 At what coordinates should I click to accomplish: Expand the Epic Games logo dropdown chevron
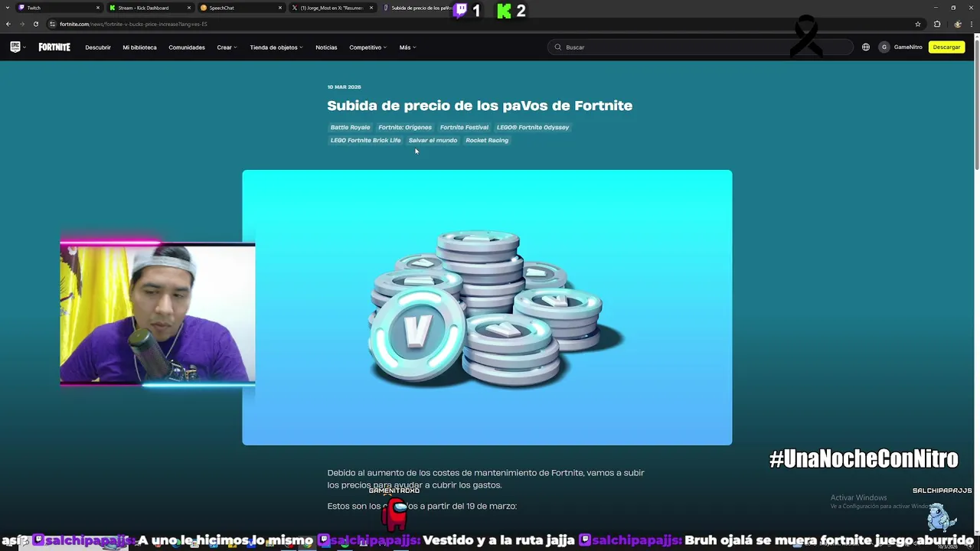point(24,47)
